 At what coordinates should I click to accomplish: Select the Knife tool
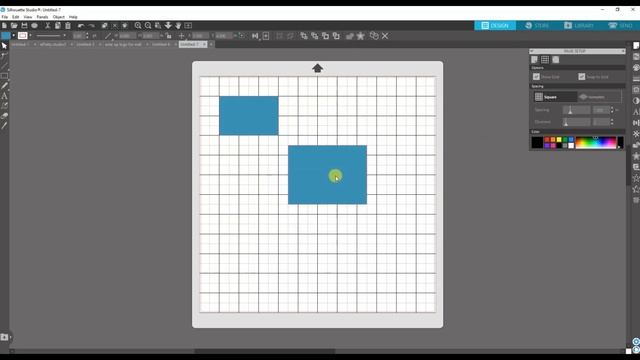(x=4, y=126)
